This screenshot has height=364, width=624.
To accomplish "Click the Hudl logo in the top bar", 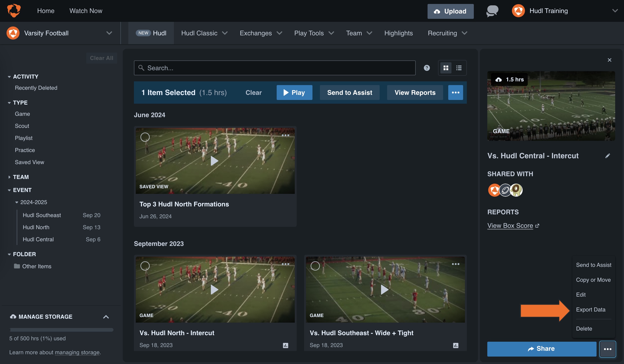I will point(14,11).
